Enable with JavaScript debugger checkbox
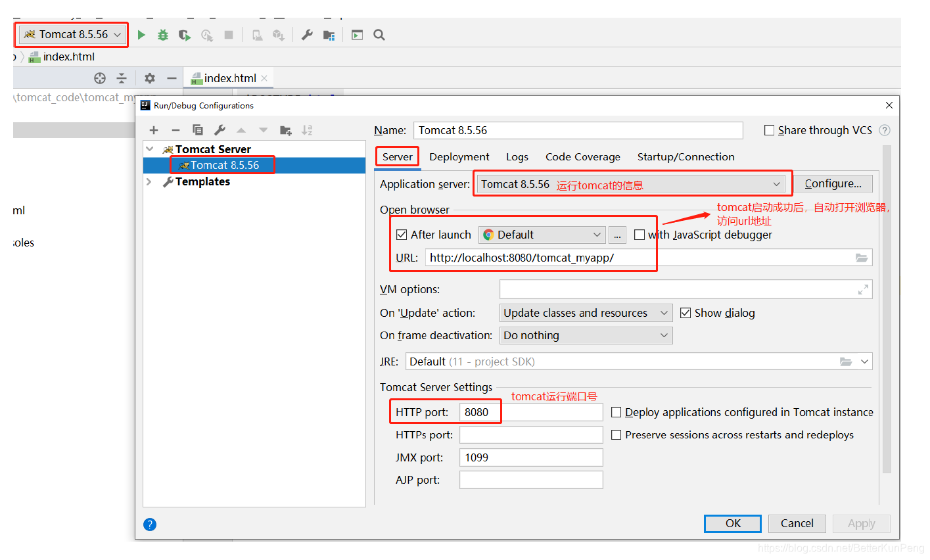930x560 pixels. click(639, 235)
